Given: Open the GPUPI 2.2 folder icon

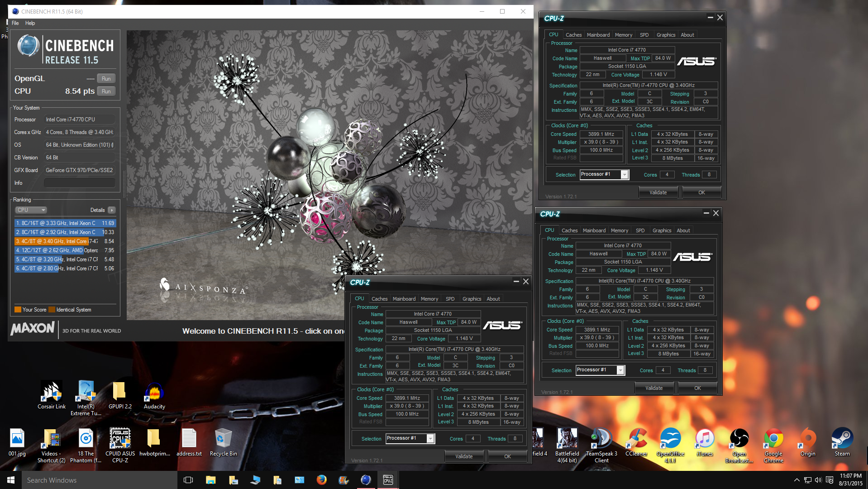Looking at the screenshot, I should pos(120,395).
